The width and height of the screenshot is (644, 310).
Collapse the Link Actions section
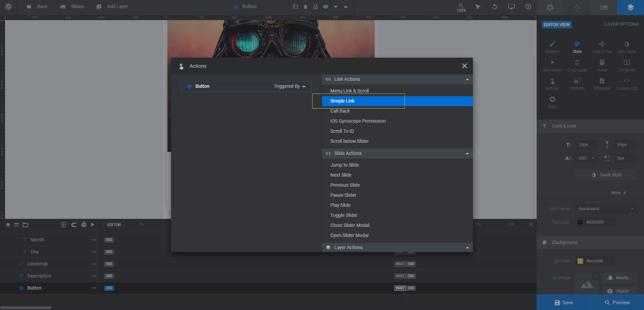[397, 79]
